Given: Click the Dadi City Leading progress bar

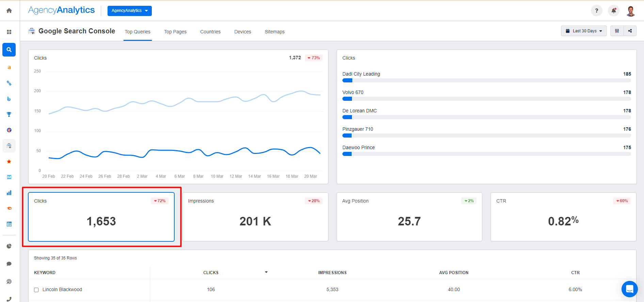Looking at the screenshot, I should pos(486,81).
